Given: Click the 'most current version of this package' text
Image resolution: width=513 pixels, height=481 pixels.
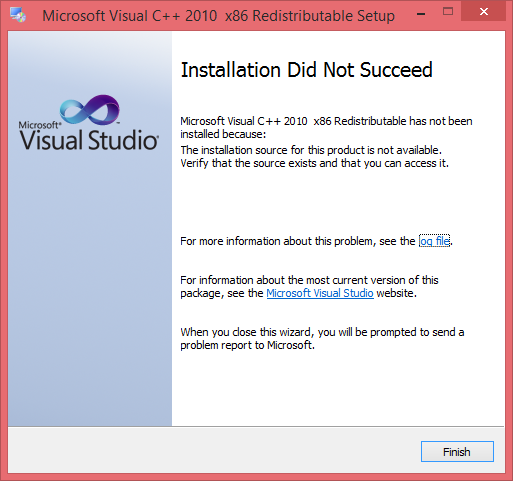Looking at the screenshot, I should point(309,286).
